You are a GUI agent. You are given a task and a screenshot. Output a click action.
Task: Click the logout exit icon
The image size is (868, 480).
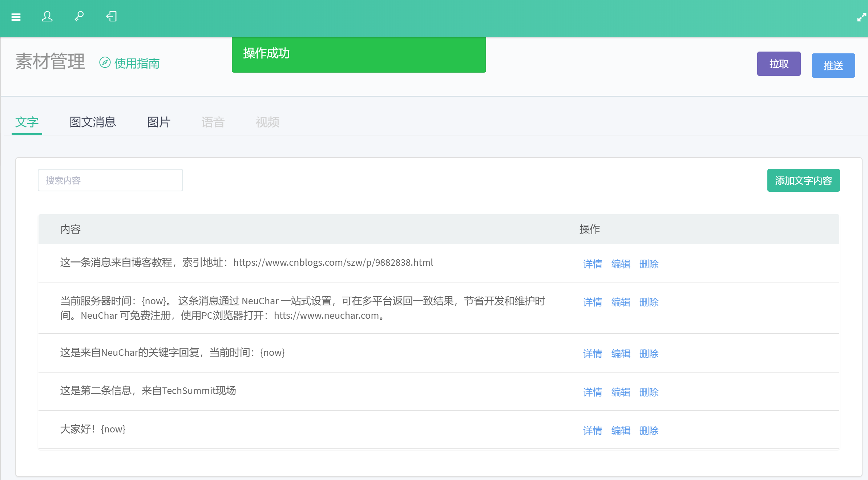point(111,16)
